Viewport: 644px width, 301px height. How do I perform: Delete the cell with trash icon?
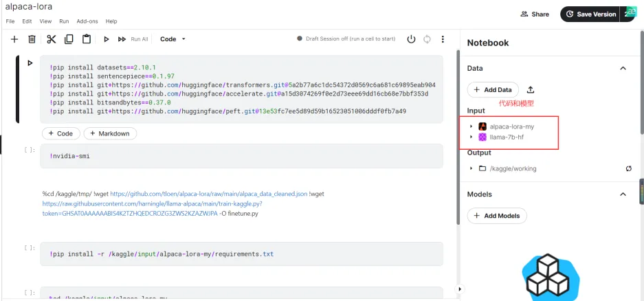point(32,39)
